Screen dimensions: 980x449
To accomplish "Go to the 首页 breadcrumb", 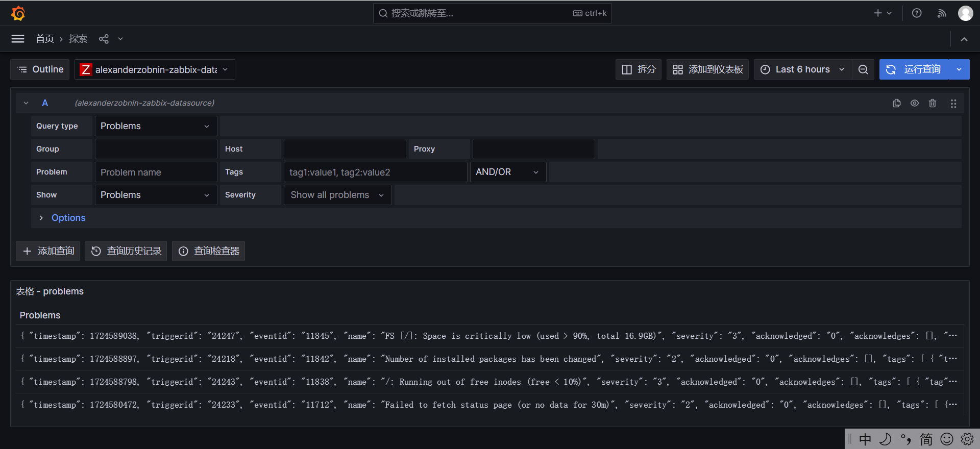I will coord(44,39).
